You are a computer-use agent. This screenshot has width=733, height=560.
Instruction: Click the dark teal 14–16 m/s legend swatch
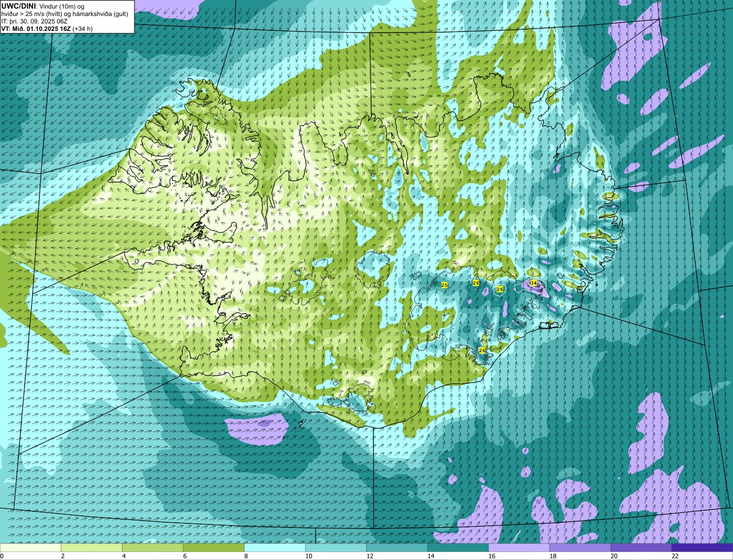coord(458,547)
